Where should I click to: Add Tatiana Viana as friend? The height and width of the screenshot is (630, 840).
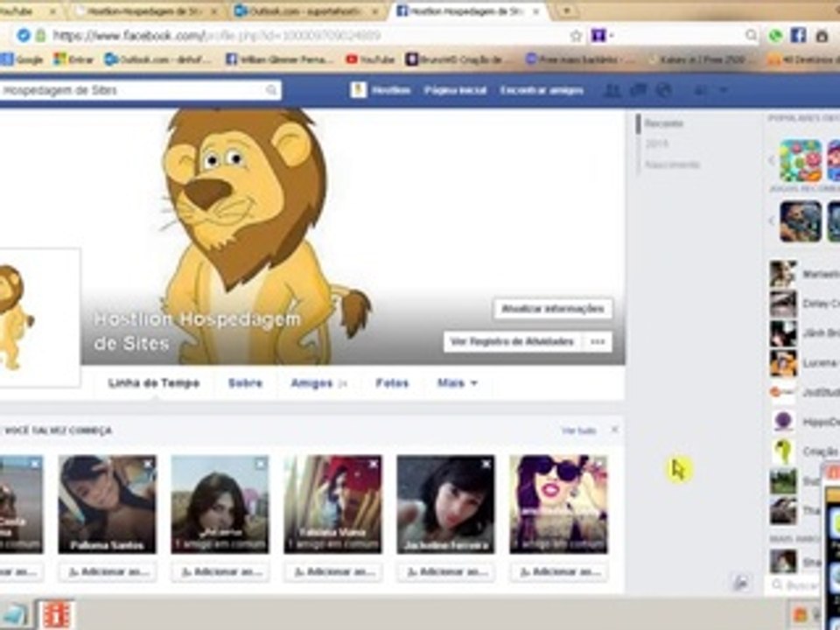(332, 572)
